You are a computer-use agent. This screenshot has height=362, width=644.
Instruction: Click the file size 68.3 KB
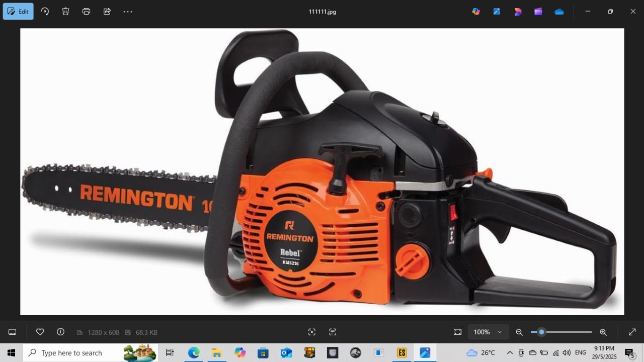(146, 332)
